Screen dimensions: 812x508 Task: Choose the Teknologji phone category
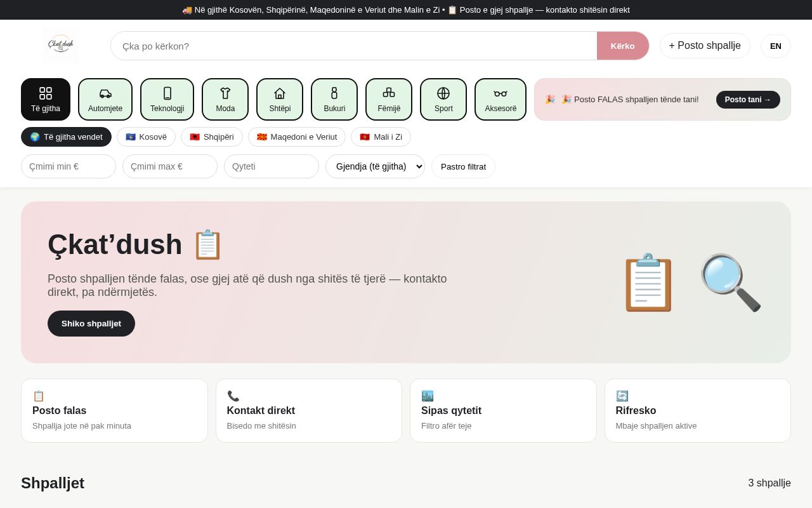pos(167,99)
